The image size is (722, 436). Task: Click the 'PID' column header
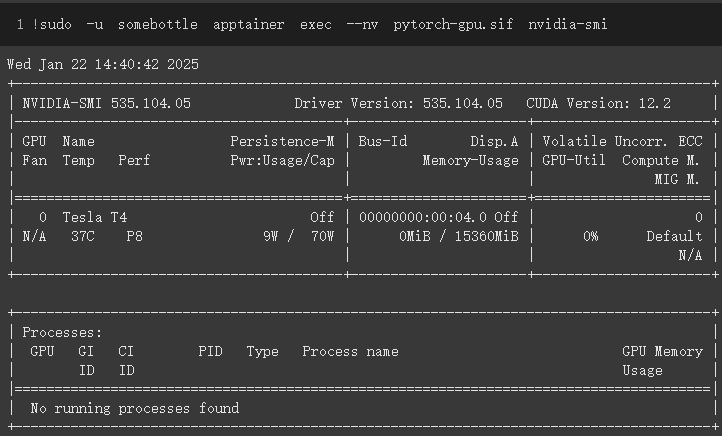click(210, 352)
